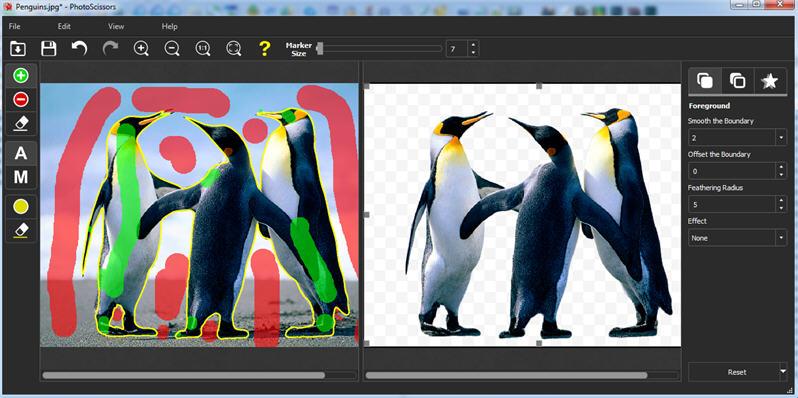
Task: Increase Marker Size with up arrow
Action: [474, 45]
